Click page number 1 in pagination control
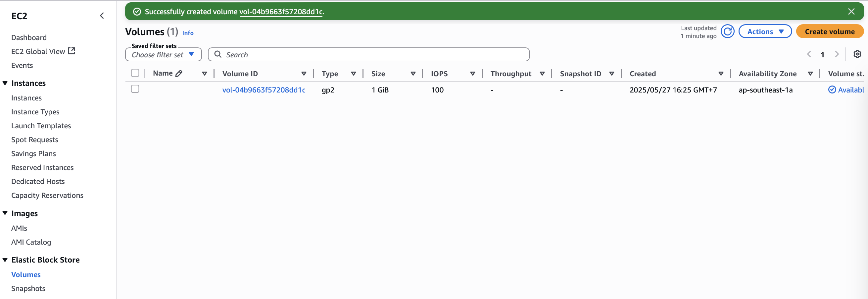Image resolution: width=868 pixels, height=299 pixels. click(x=823, y=54)
